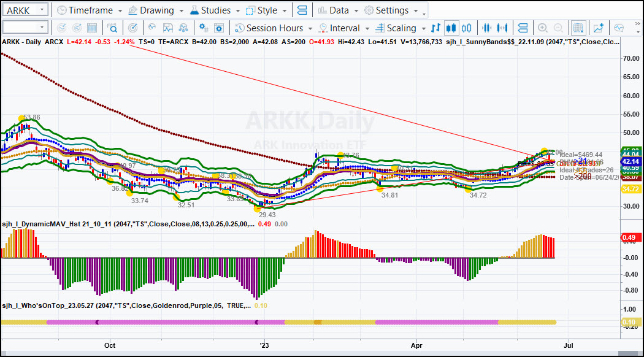The width and height of the screenshot is (644, 357).
Task: Open the empty combo box below ARKK
Action: 26,28
